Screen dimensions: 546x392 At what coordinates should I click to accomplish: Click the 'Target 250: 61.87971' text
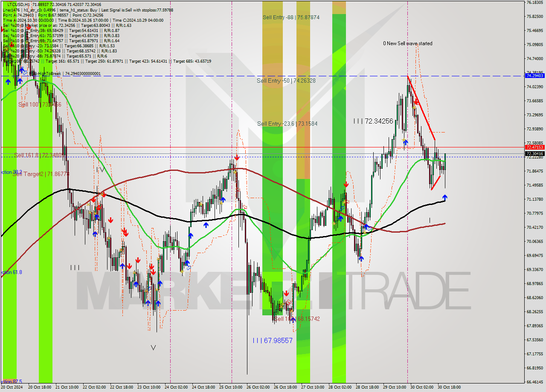(104, 61)
